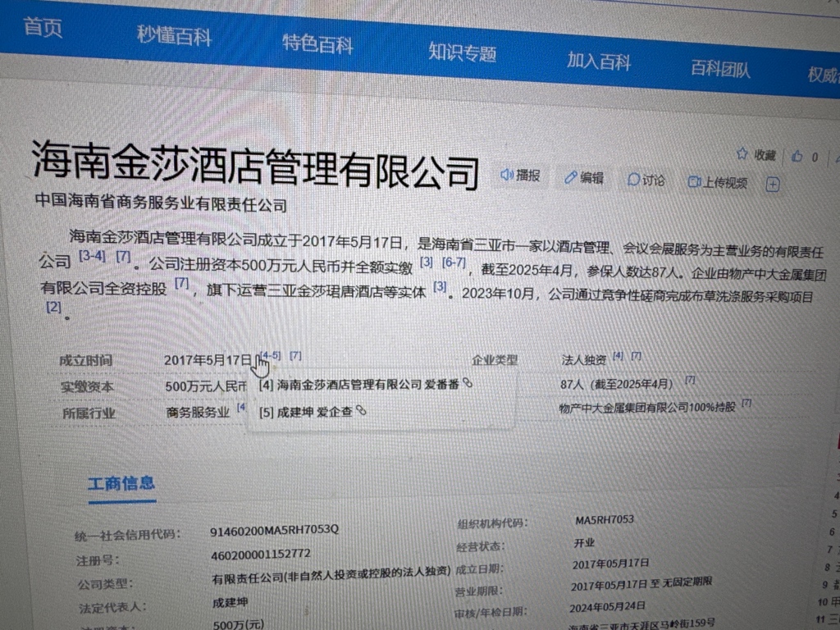Open the 百科团队 navigation item
This screenshot has height=630, width=840.
tap(720, 69)
